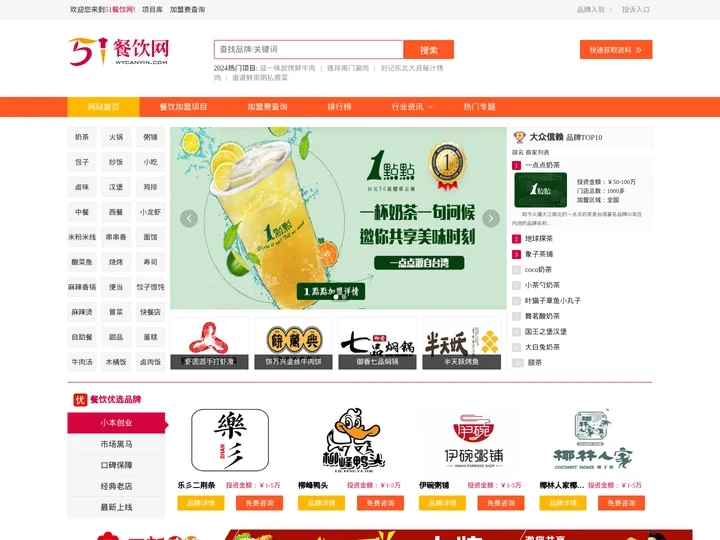The width and height of the screenshot is (720, 540).
Task: Choose the 酸菜鱼 category
Action: click(x=82, y=262)
